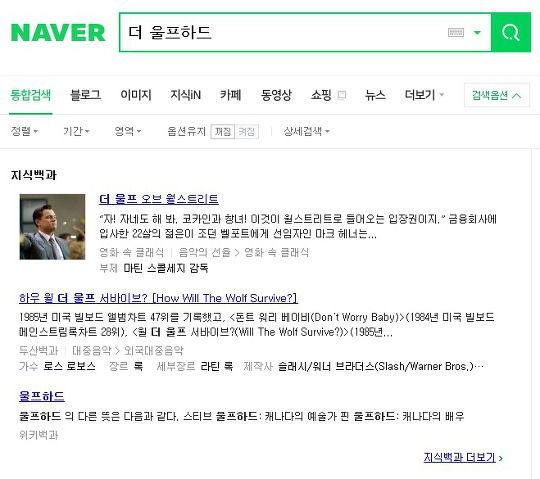Click the Wolf of Wall Street thumbnail image
This screenshot has width=540, height=479.
(52, 227)
